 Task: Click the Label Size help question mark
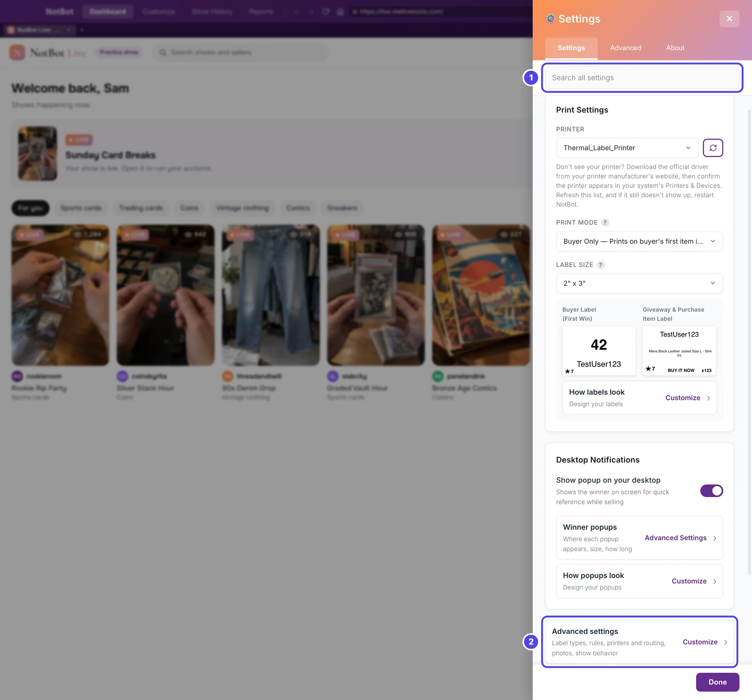click(x=600, y=265)
